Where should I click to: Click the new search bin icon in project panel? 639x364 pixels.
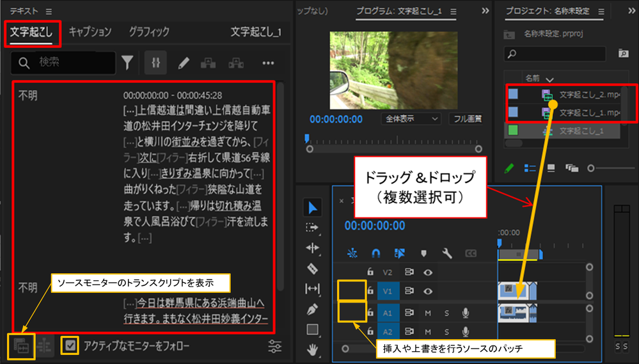(x=623, y=53)
